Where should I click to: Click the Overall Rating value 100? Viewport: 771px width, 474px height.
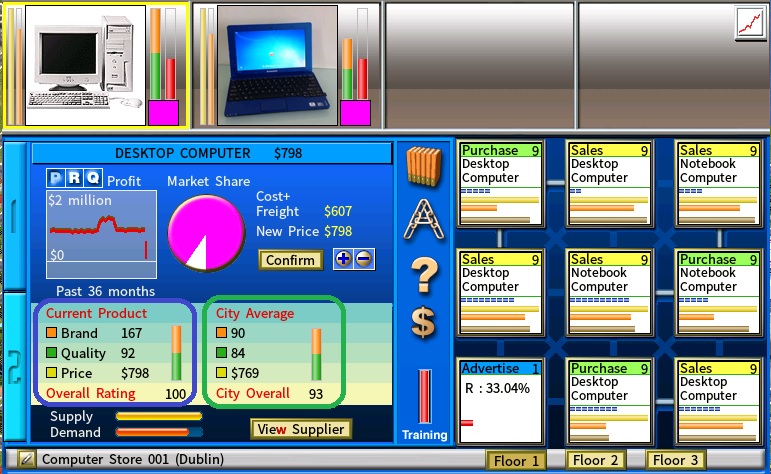pyautogui.click(x=176, y=394)
